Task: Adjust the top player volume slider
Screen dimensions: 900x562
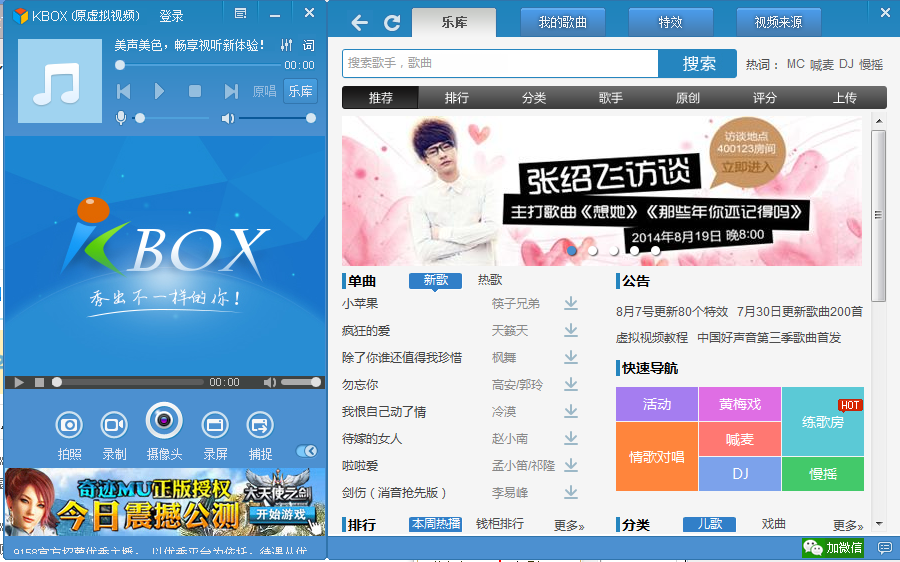Action: pos(277,118)
